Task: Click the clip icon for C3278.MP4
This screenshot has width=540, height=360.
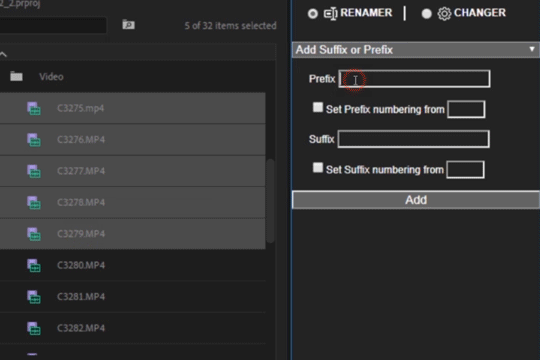Action: click(34, 202)
